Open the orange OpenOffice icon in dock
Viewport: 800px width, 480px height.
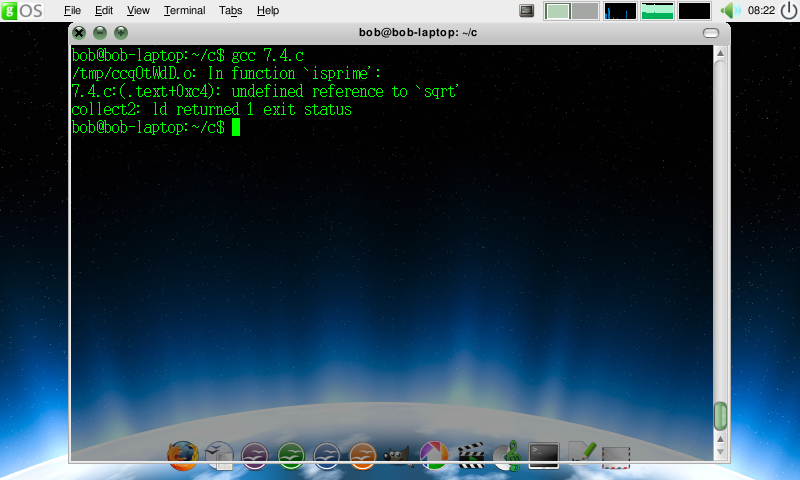[x=363, y=456]
